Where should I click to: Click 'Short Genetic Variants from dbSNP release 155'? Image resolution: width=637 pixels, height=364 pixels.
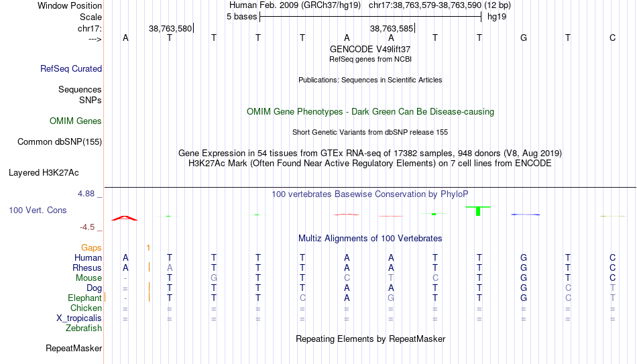coord(370,133)
